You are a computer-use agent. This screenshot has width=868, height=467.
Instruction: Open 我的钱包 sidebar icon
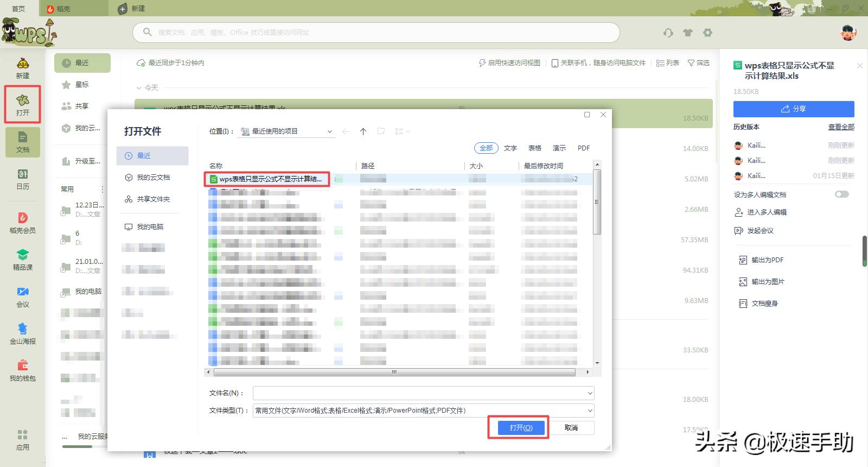point(23,371)
